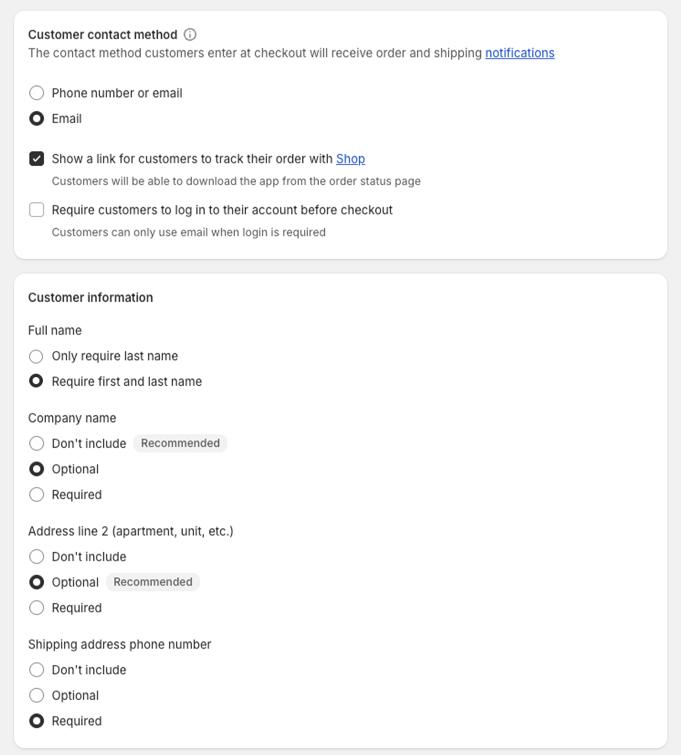Set Company name to Don't include
This screenshot has width=681, height=755.
pos(37,444)
